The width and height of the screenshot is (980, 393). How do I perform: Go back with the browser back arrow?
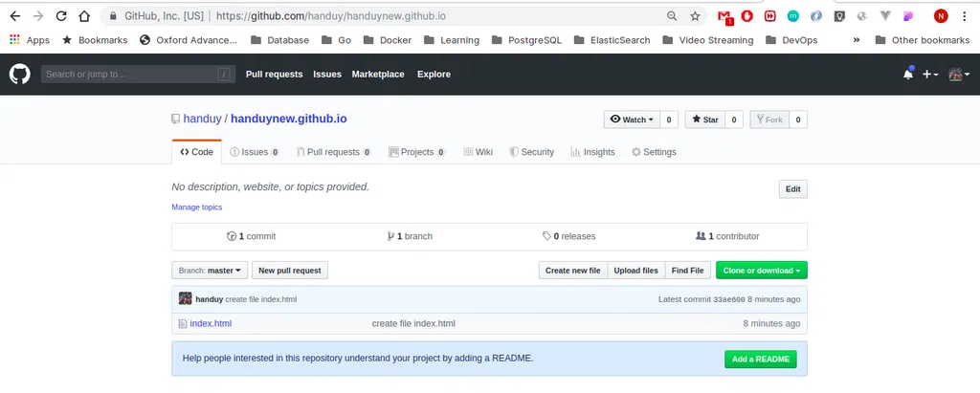coord(15,16)
